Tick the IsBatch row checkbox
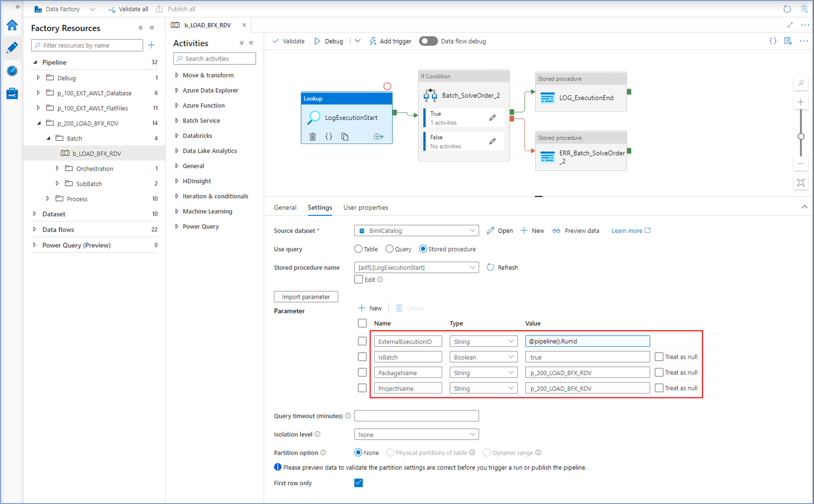814x504 pixels. [x=362, y=357]
